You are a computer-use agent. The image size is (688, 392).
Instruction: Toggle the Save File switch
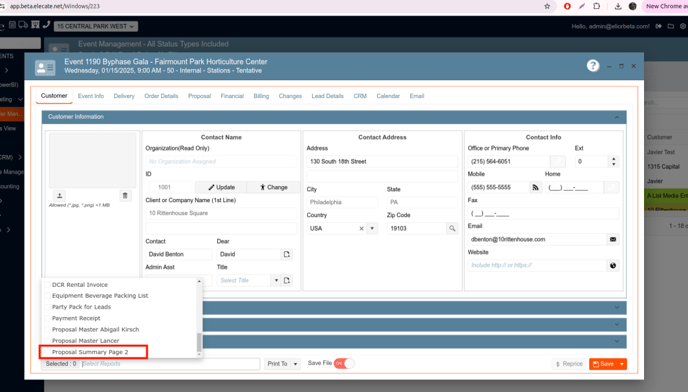[344, 363]
